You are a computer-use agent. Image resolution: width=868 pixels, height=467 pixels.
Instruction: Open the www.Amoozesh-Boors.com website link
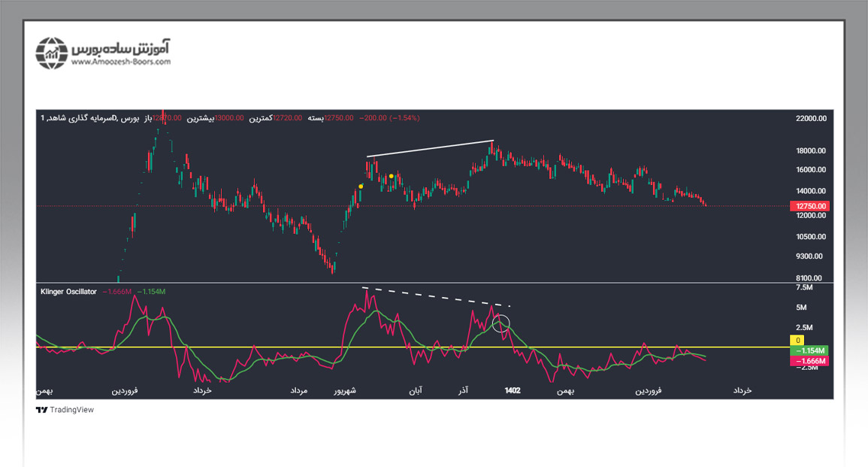click(x=120, y=62)
